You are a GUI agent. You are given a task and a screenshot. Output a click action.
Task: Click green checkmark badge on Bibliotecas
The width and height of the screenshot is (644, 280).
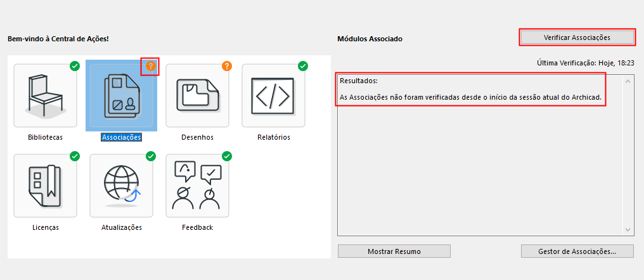point(74,66)
